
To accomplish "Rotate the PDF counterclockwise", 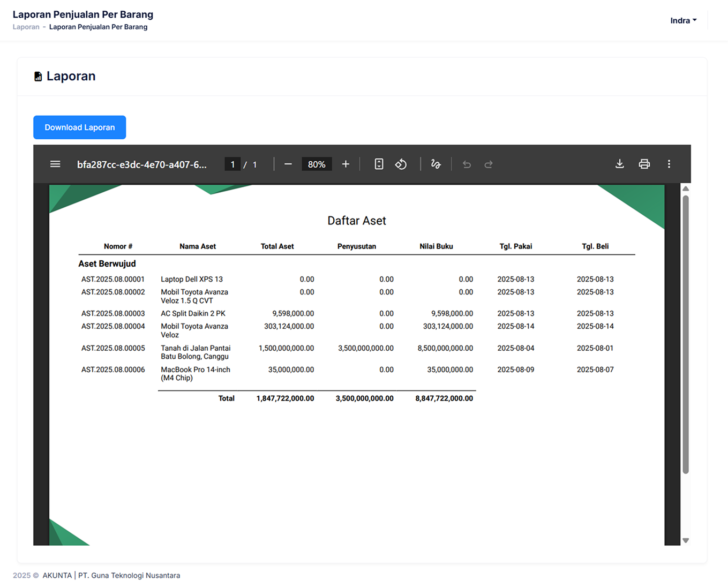I will pyautogui.click(x=401, y=164).
